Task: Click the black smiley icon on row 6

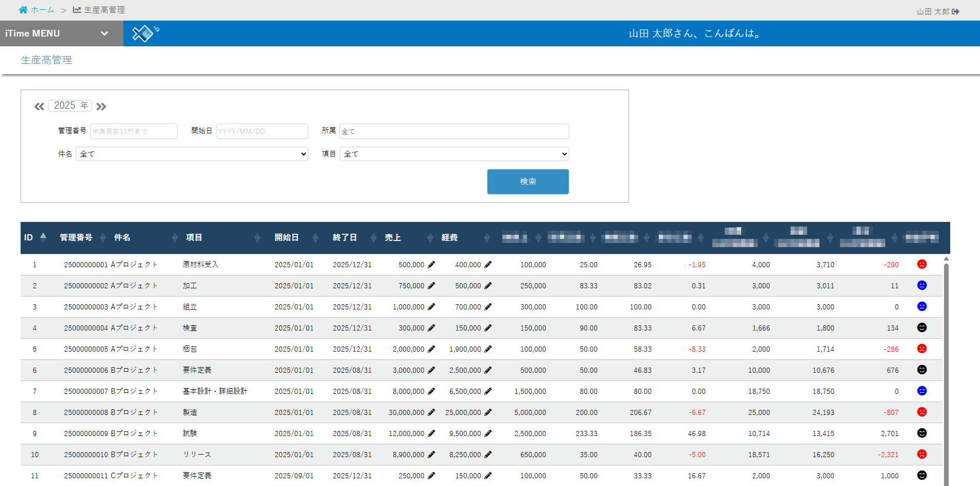Action: [x=922, y=370]
